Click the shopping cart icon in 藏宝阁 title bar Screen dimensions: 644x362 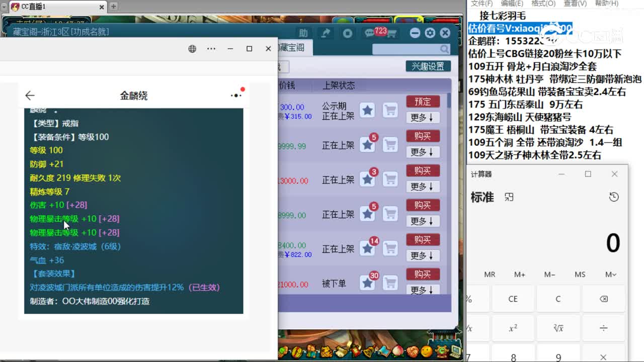392,32
